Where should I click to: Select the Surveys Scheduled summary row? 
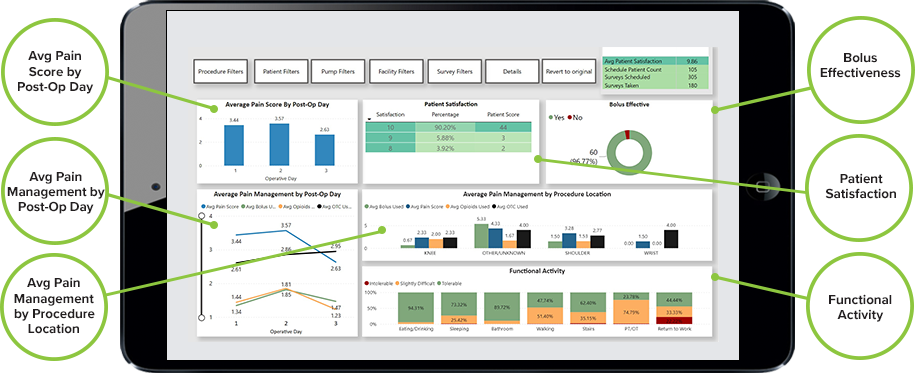(x=655, y=77)
